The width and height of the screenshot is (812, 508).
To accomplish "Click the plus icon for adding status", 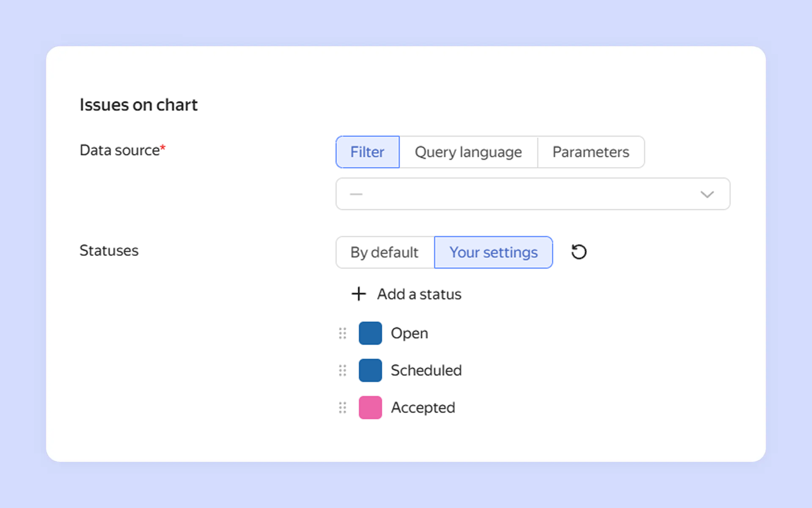I will click(359, 294).
